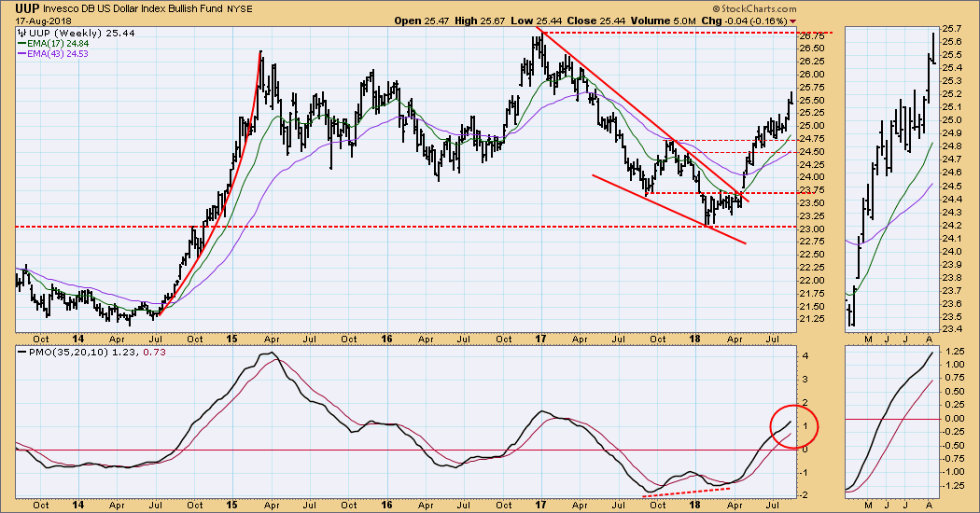Viewport: 980px width, 513px height.
Task: Click the 21.25 price axis label
Action: click(x=811, y=319)
